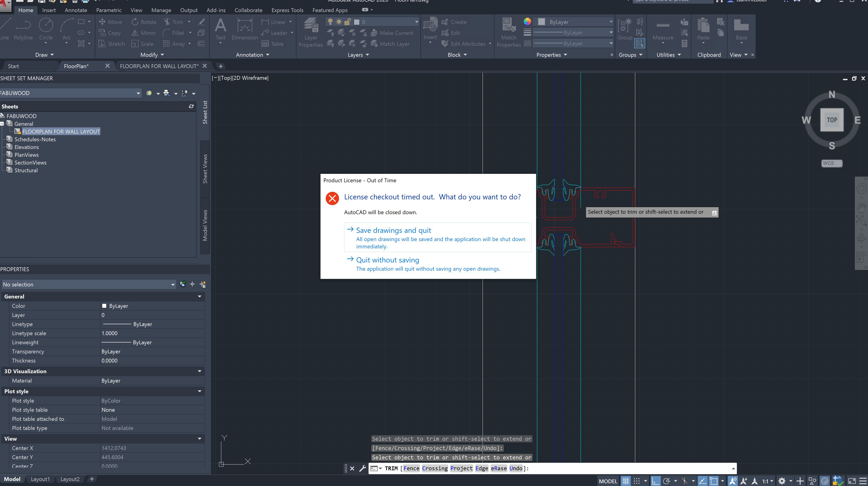Image resolution: width=868 pixels, height=486 pixels.
Task: Expand the Draw panel flyout
Action: pyautogui.click(x=44, y=55)
